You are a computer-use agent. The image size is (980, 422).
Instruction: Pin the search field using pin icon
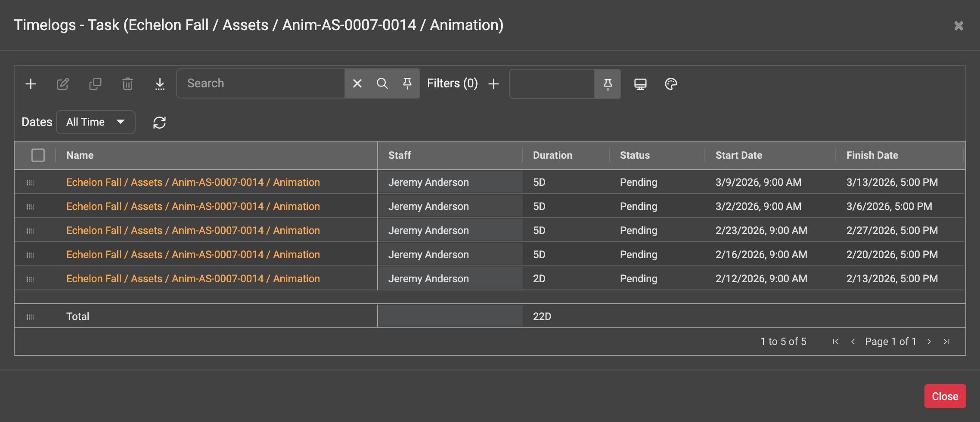point(407,83)
